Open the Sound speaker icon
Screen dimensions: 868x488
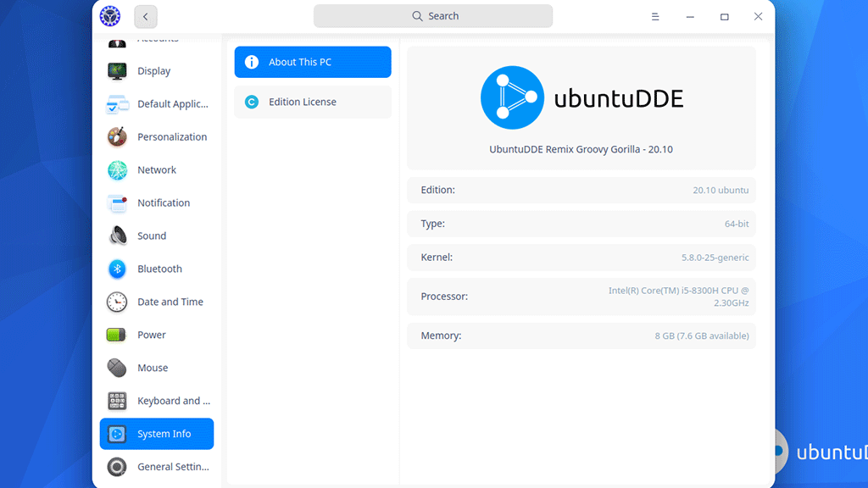click(x=117, y=236)
